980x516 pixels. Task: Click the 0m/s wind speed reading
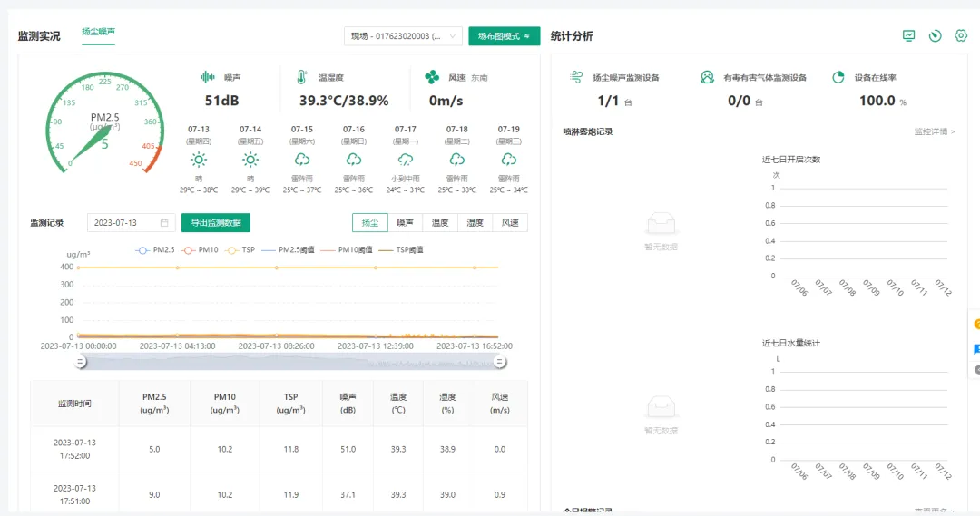(446, 101)
